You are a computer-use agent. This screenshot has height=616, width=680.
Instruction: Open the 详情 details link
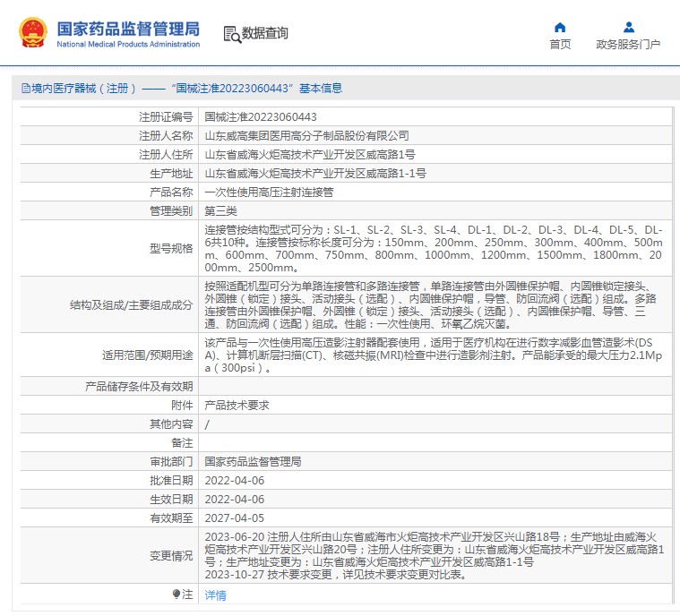click(216, 595)
